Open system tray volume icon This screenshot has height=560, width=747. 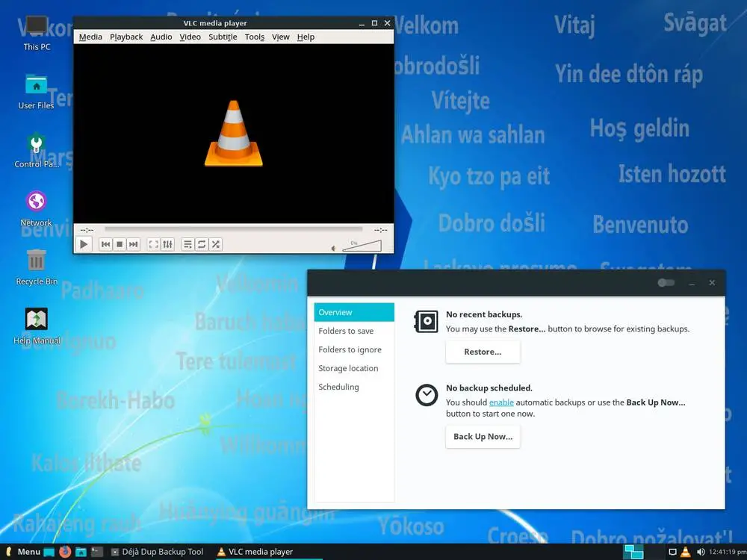point(701,552)
